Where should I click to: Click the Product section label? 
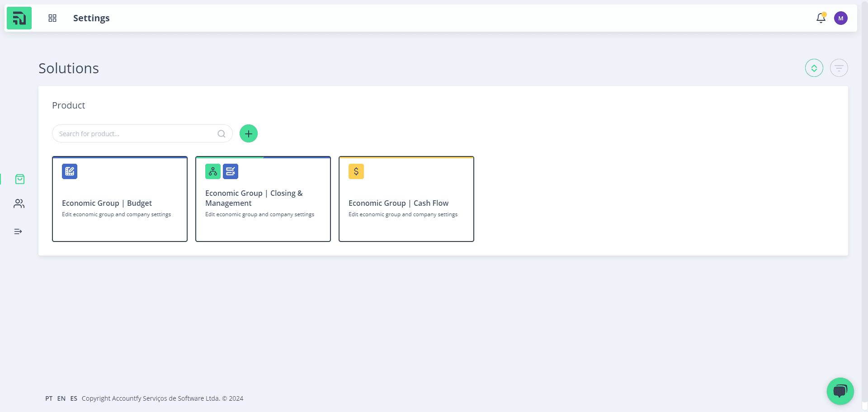click(69, 105)
